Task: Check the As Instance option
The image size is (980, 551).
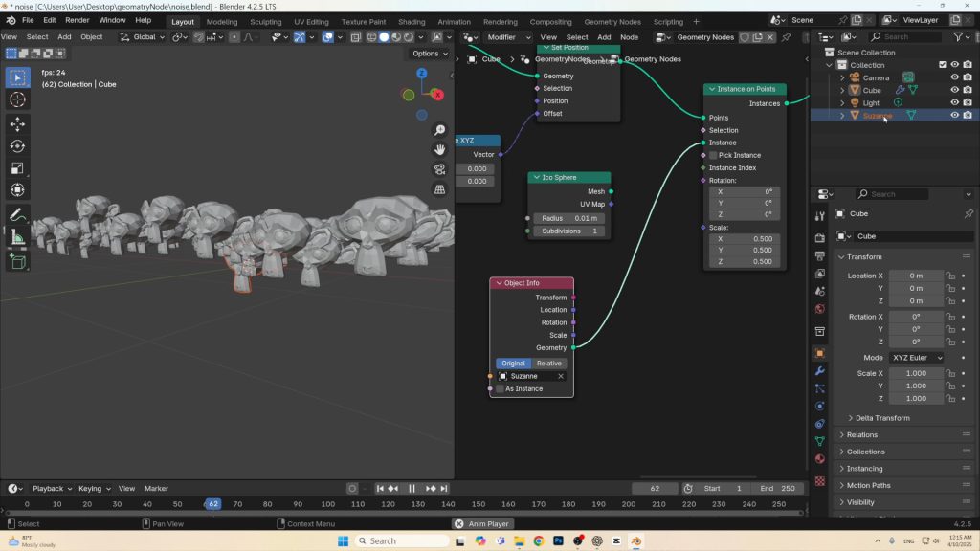Action: 500,389
